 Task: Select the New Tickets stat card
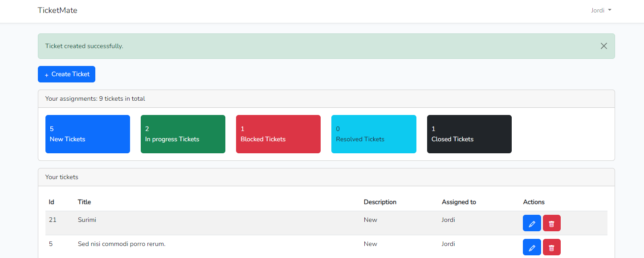click(87, 134)
